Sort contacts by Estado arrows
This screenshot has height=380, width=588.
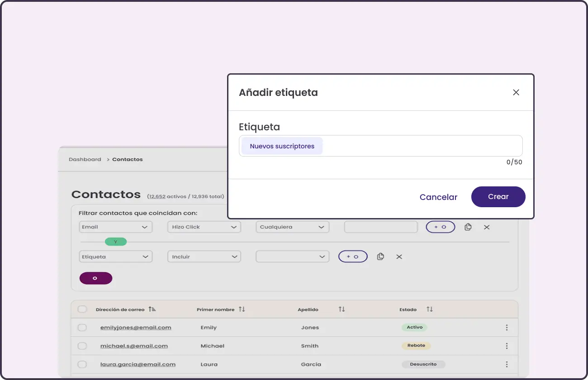click(x=429, y=309)
